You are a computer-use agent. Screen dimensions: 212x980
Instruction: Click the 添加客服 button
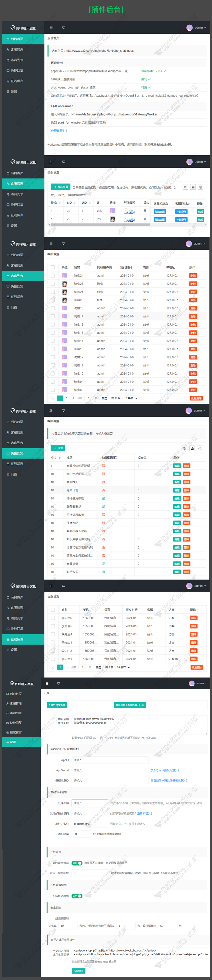coord(61,187)
